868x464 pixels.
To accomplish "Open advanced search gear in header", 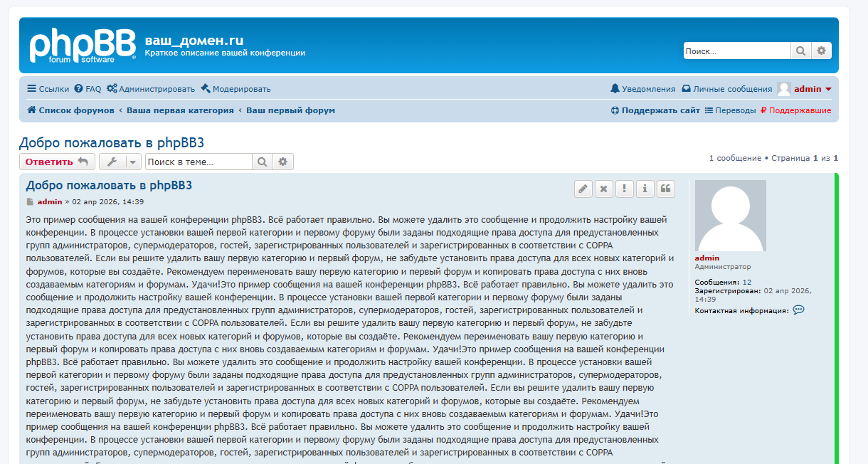I will 821,51.
